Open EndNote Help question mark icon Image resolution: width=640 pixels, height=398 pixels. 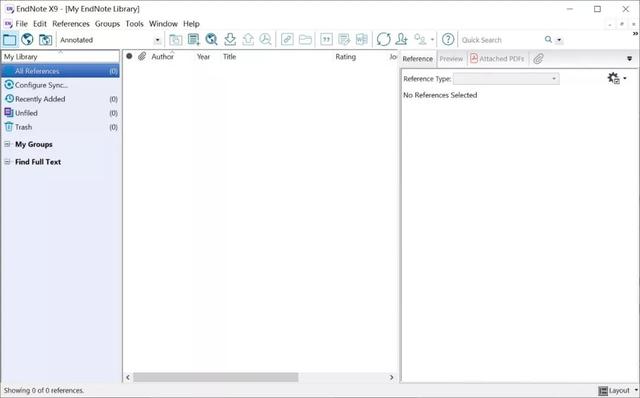[448, 40]
